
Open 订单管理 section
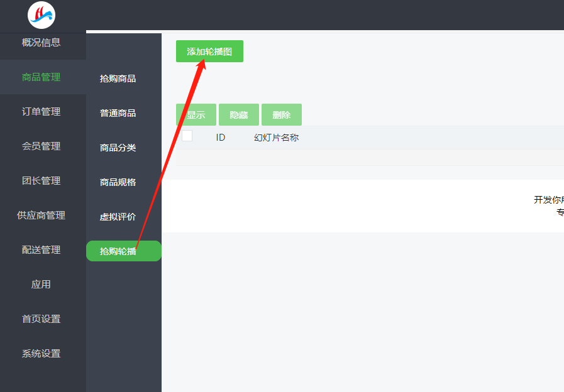(41, 111)
